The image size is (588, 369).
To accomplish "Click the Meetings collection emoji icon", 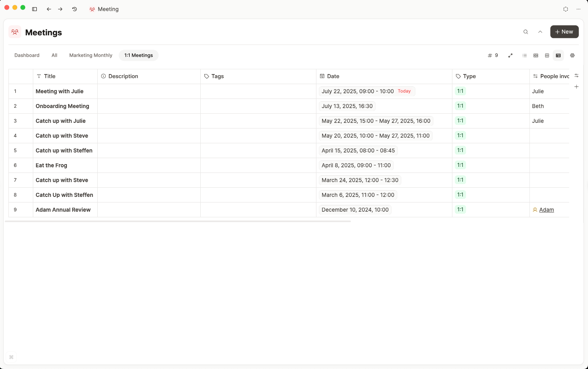I will (14, 32).
